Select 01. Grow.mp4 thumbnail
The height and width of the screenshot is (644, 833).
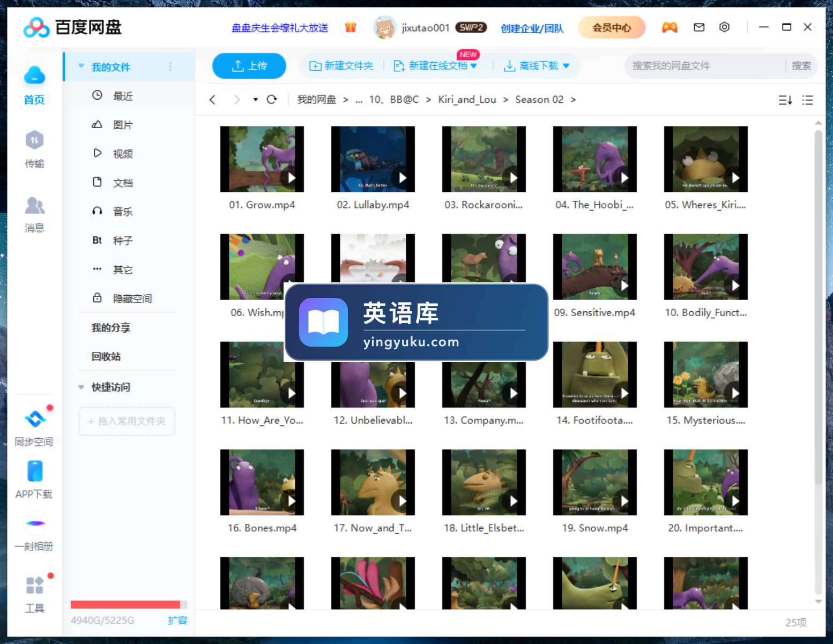click(x=262, y=159)
